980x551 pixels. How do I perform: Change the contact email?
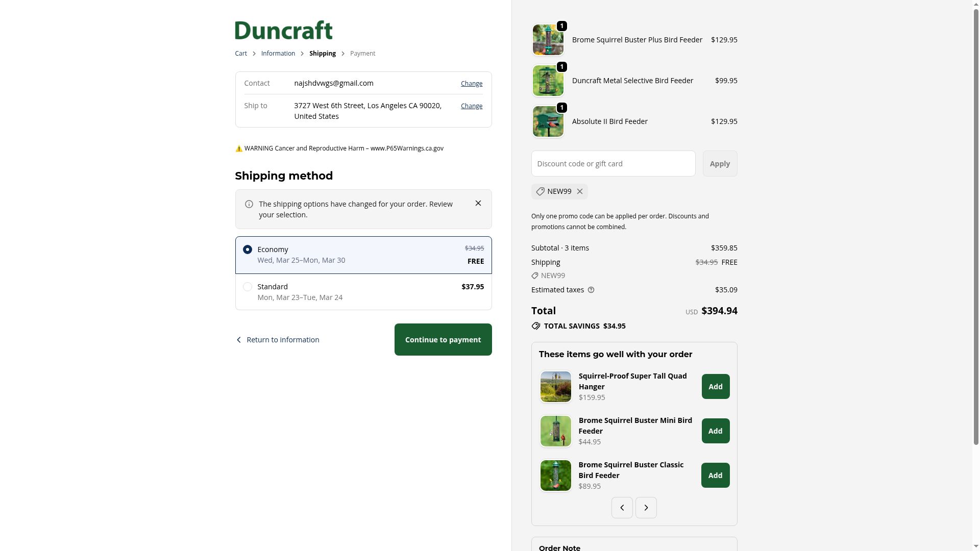[x=472, y=83]
